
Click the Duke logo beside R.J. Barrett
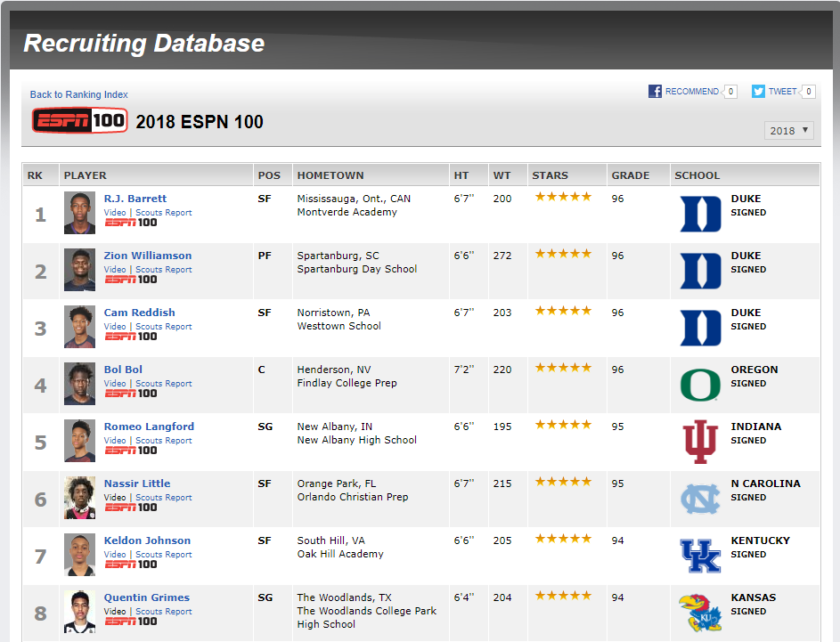700,214
